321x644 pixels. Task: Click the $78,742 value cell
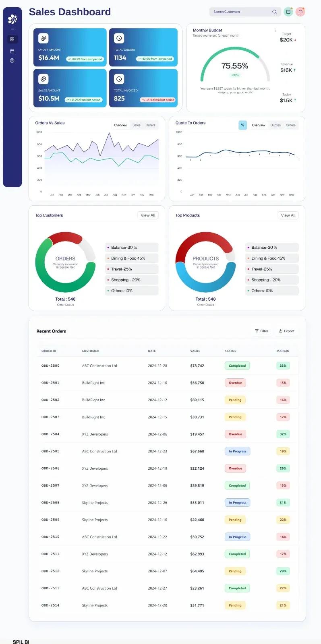tap(197, 365)
